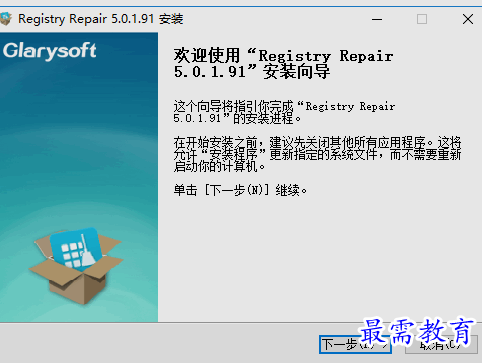Click the Cancel (取消) button
The image size is (482, 363).
[441, 344]
